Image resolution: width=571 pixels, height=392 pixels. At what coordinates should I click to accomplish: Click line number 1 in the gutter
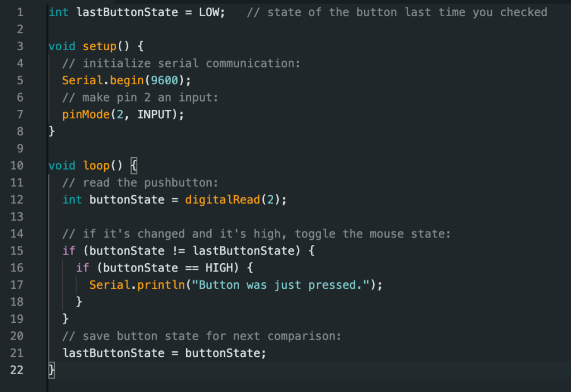[x=20, y=12]
